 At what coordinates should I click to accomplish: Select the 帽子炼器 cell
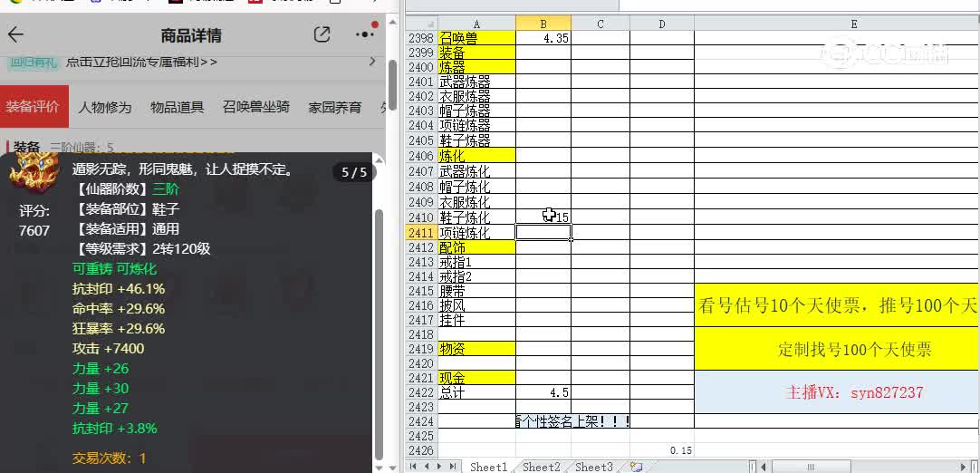pyautogui.click(x=477, y=111)
